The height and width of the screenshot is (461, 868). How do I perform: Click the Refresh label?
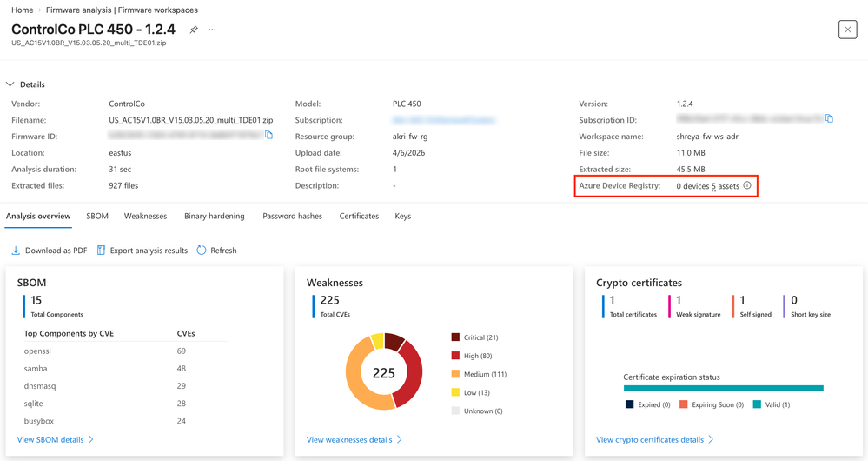[223, 251]
